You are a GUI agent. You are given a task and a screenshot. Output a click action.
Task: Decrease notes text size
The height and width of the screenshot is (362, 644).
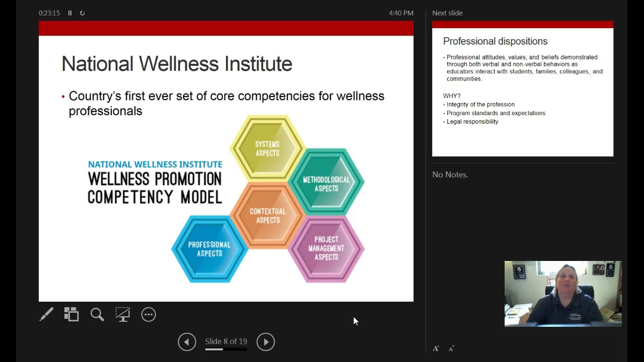click(x=451, y=348)
